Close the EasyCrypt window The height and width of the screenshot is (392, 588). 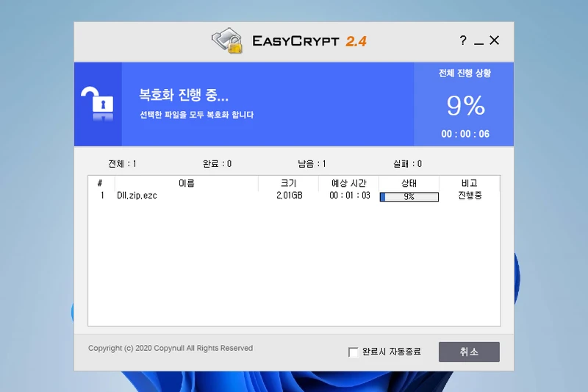(x=494, y=40)
